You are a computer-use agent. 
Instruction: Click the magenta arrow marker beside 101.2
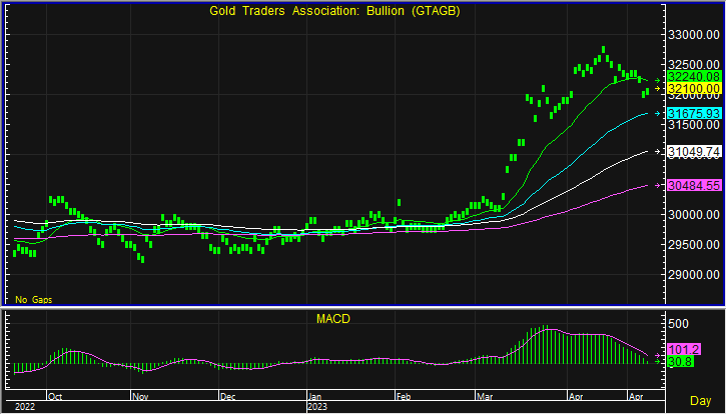[x=657, y=355]
